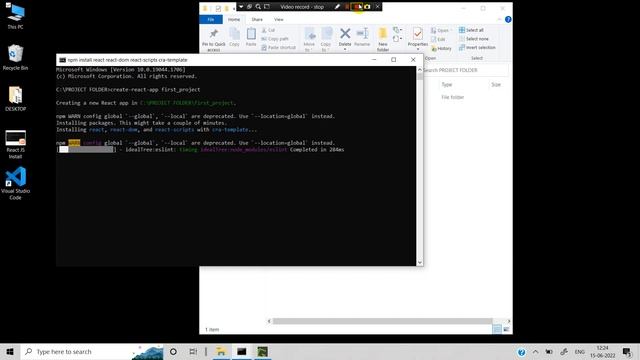Click the recorder magnifier zoom icon

[x=258, y=7]
